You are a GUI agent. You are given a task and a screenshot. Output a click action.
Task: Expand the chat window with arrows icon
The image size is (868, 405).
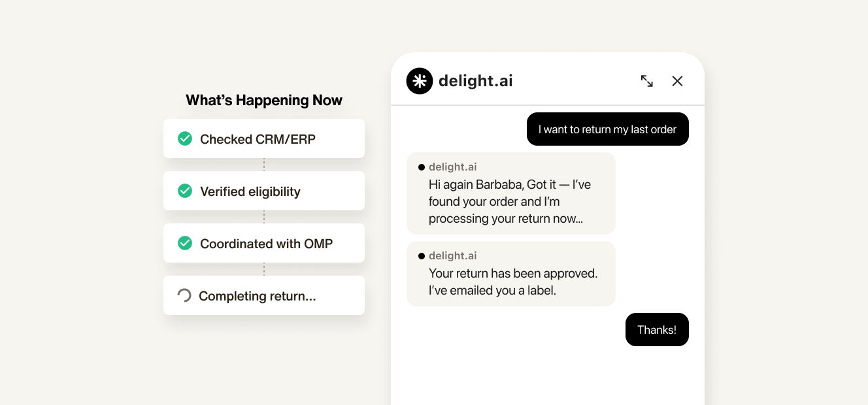point(646,81)
